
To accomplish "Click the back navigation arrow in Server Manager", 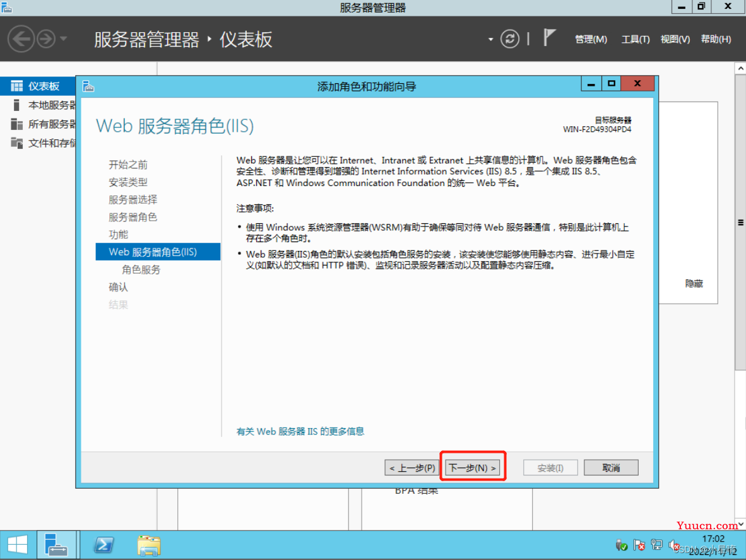I will click(x=21, y=39).
